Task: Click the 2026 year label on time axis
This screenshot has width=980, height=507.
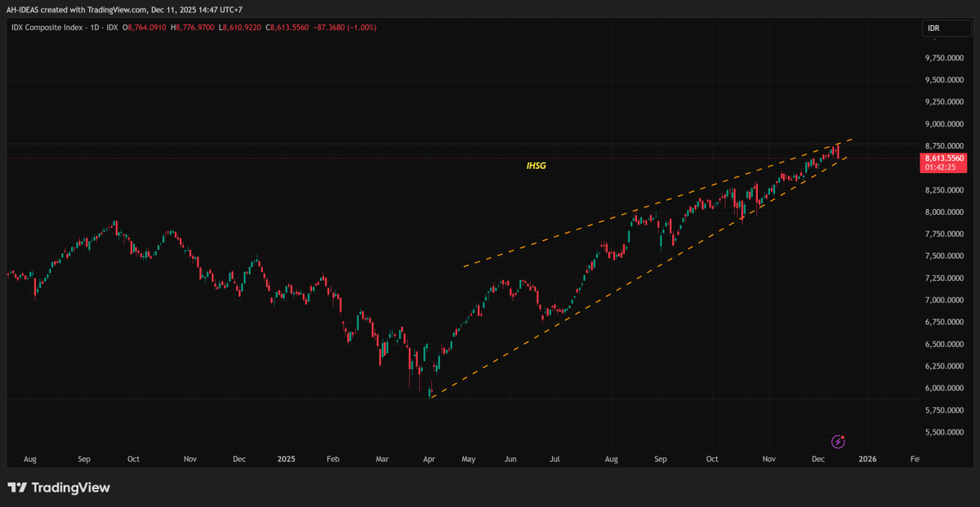Action: coord(867,460)
